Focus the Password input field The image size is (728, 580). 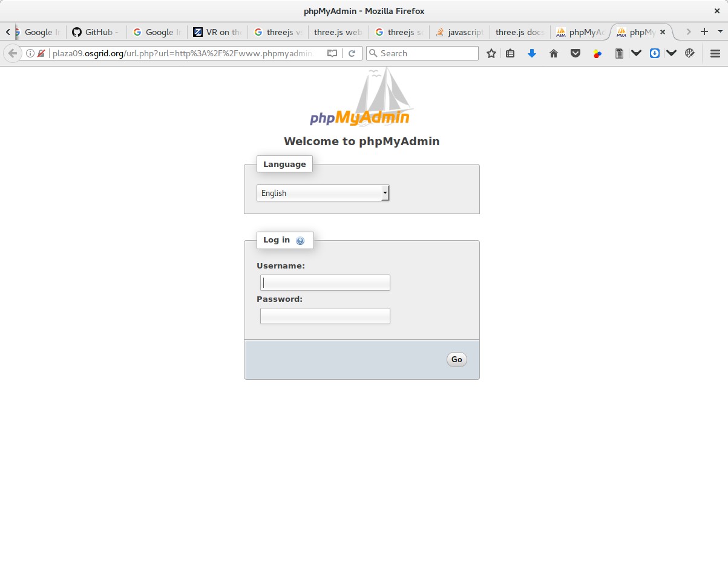325,316
